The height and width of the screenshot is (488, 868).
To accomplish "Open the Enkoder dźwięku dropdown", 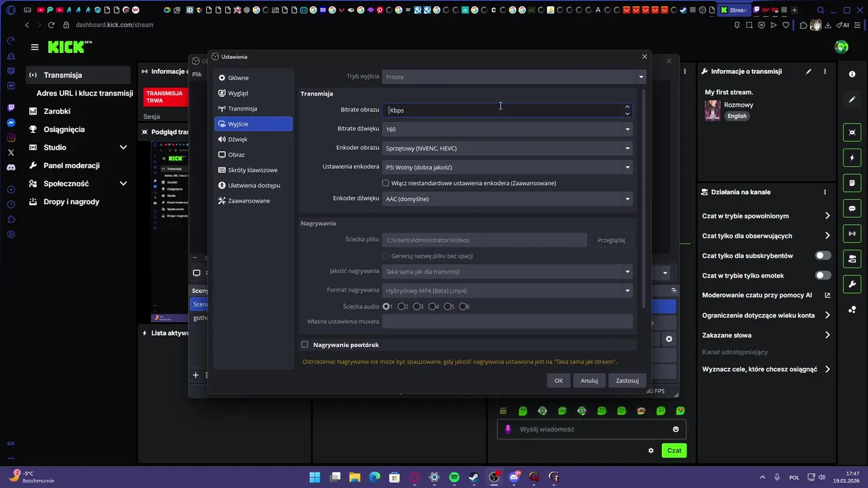I will [507, 199].
